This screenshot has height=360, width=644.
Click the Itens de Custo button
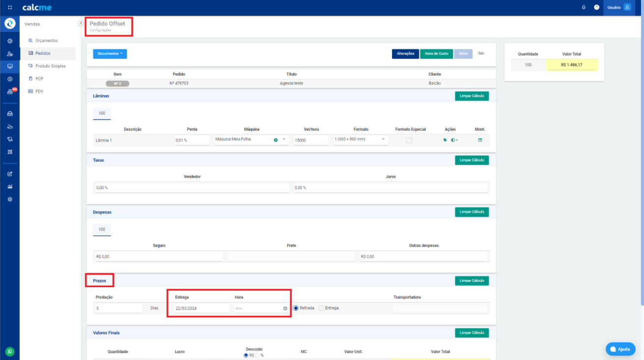click(x=436, y=54)
